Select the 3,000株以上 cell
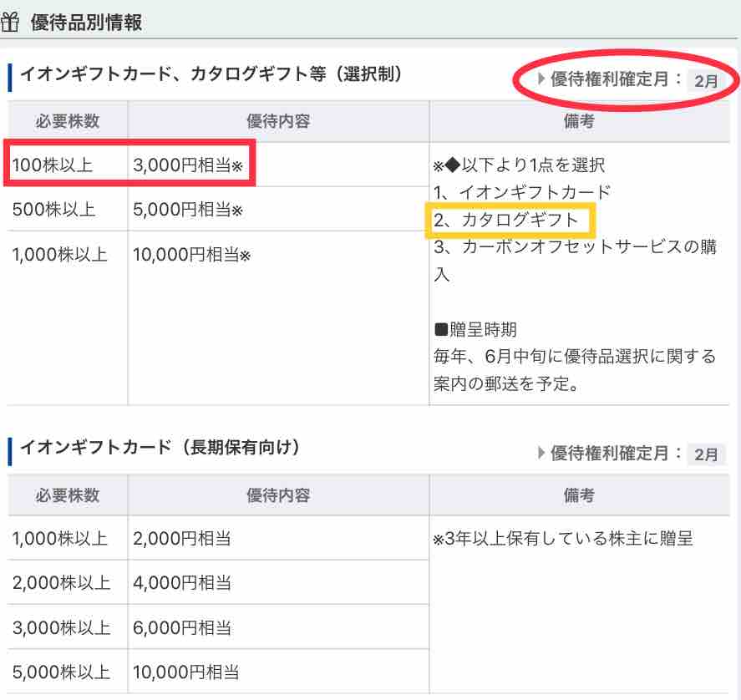This screenshot has height=700, width=741. pyautogui.click(x=68, y=627)
